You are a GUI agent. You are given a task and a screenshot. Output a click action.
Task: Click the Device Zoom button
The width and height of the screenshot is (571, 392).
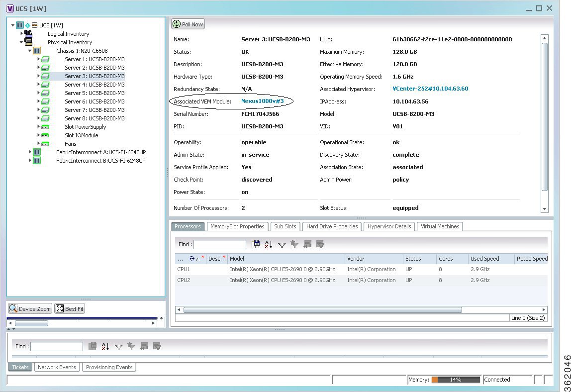30,308
